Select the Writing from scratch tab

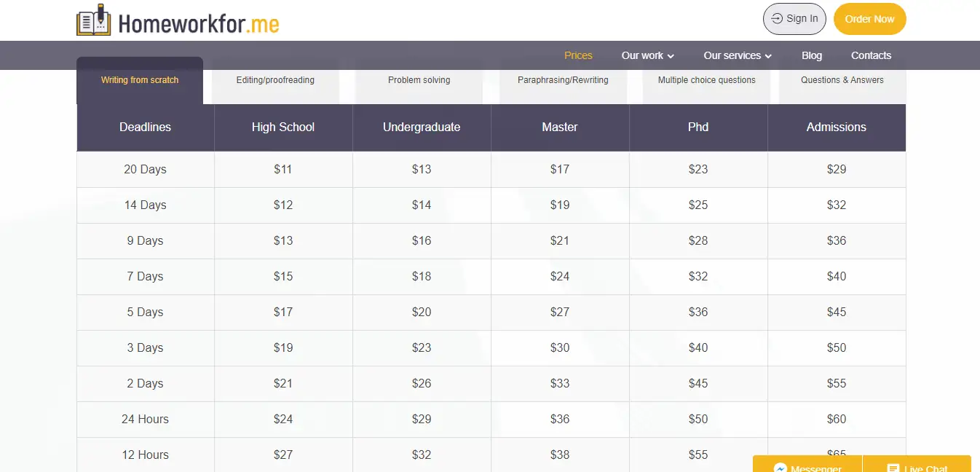coord(139,80)
